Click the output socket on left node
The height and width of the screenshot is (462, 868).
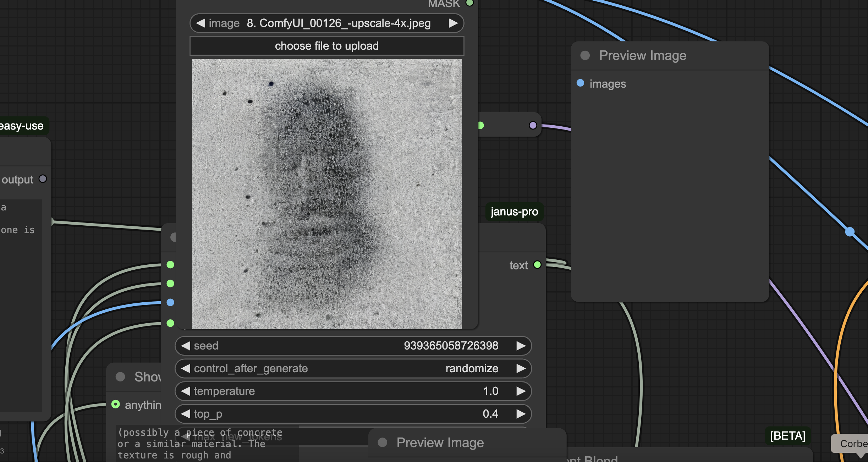pyautogui.click(x=43, y=179)
